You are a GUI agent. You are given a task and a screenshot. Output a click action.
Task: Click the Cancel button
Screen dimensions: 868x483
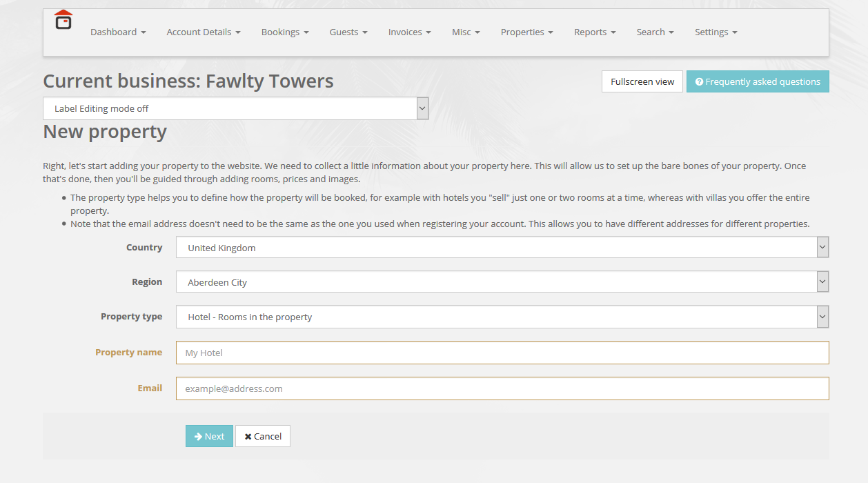tap(263, 436)
